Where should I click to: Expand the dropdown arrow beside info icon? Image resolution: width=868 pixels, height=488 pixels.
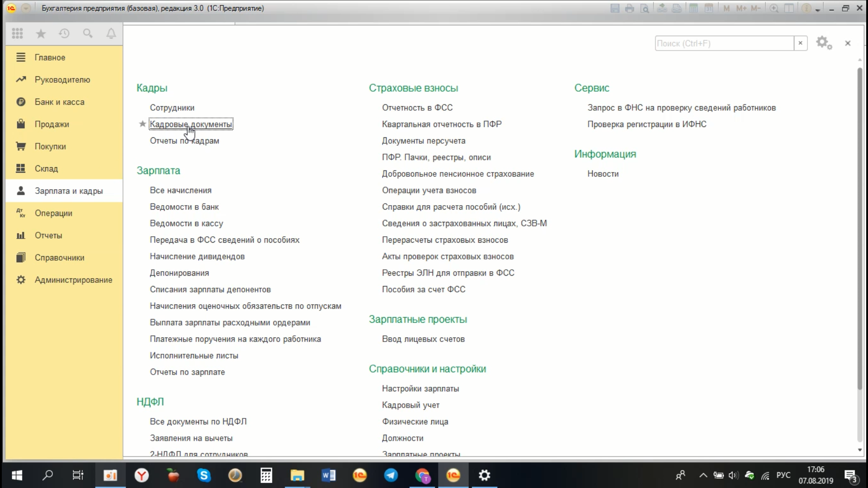coord(818,9)
